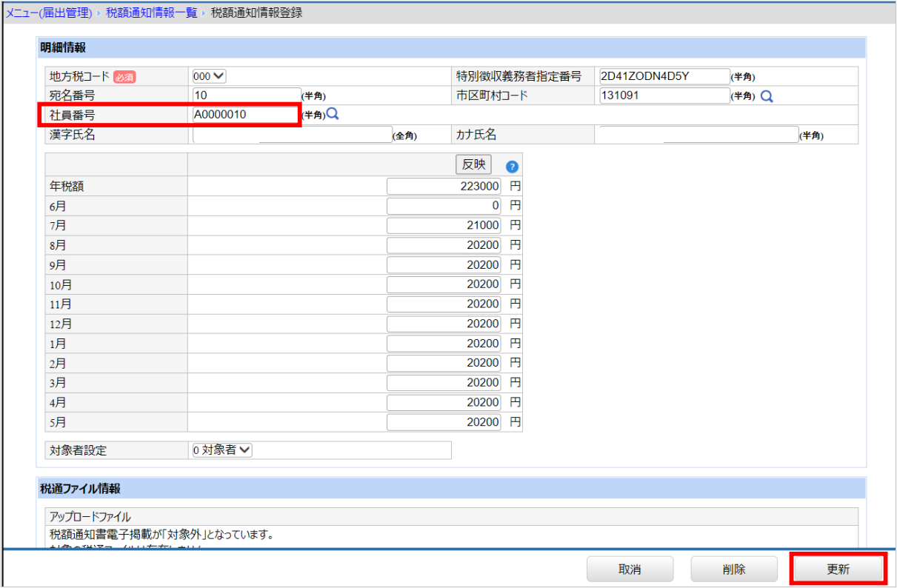Click the 必須 badge next to 地方税コード
This screenshot has width=897, height=588.
pyautogui.click(x=124, y=76)
